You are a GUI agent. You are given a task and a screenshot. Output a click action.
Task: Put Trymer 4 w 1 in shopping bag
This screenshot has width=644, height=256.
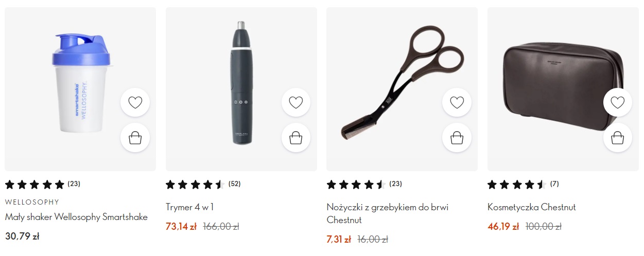click(x=296, y=138)
